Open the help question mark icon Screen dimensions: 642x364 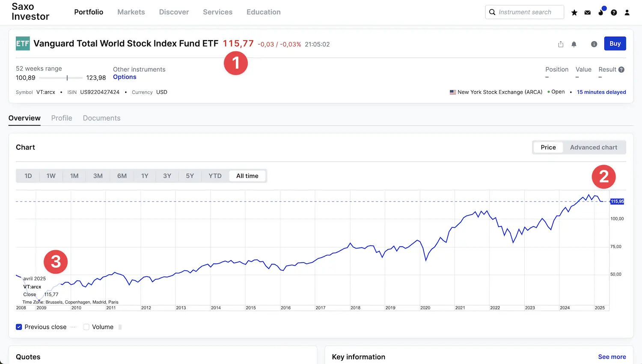614,12
